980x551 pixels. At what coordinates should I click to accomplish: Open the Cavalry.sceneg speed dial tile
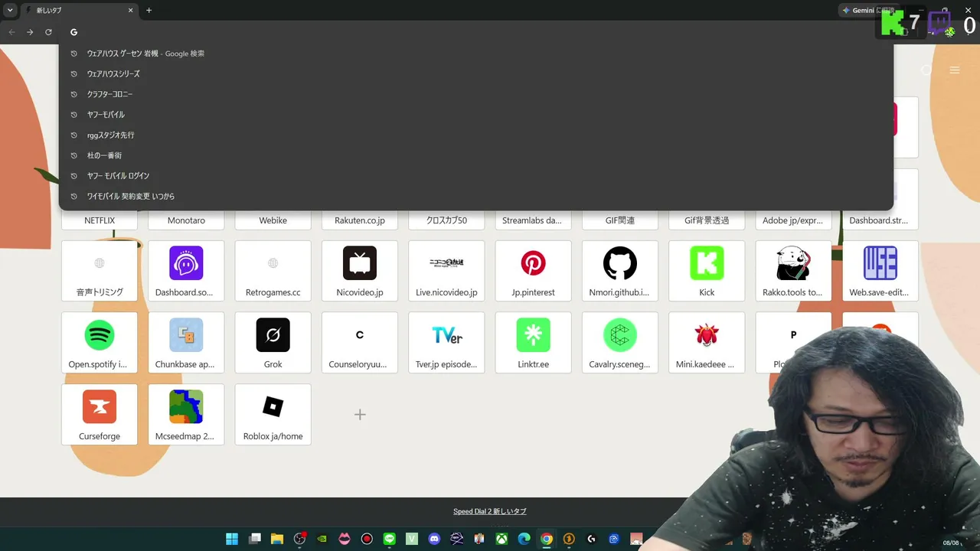click(x=620, y=342)
